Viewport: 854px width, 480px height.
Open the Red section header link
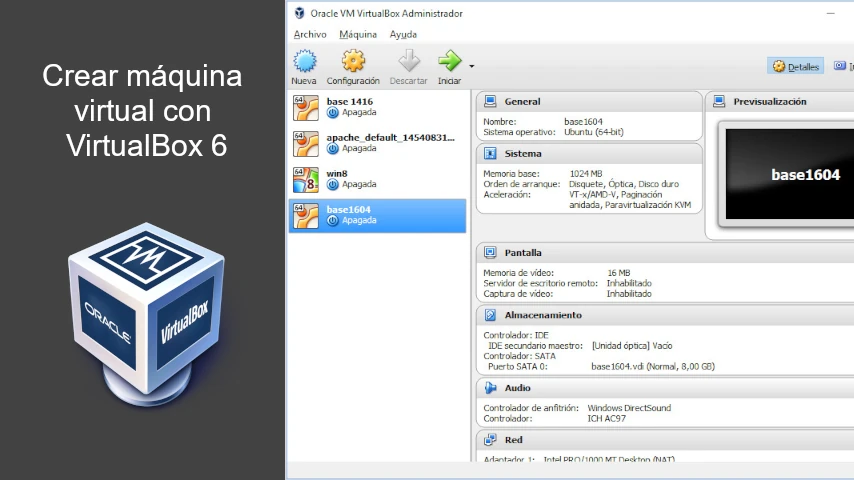tap(513, 440)
